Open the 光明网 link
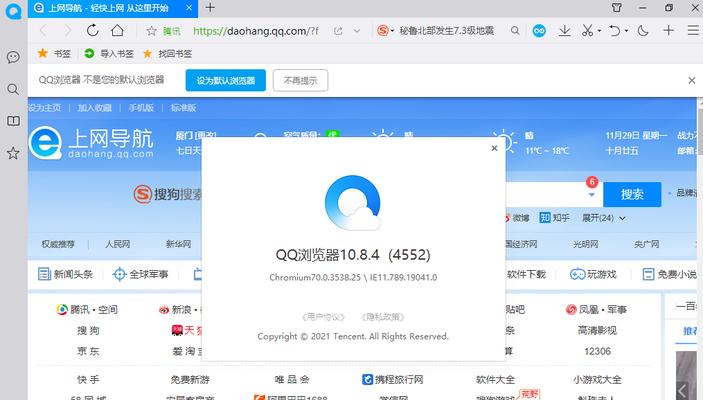The width and height of the screenshot is (703, 400). (586, 244)
